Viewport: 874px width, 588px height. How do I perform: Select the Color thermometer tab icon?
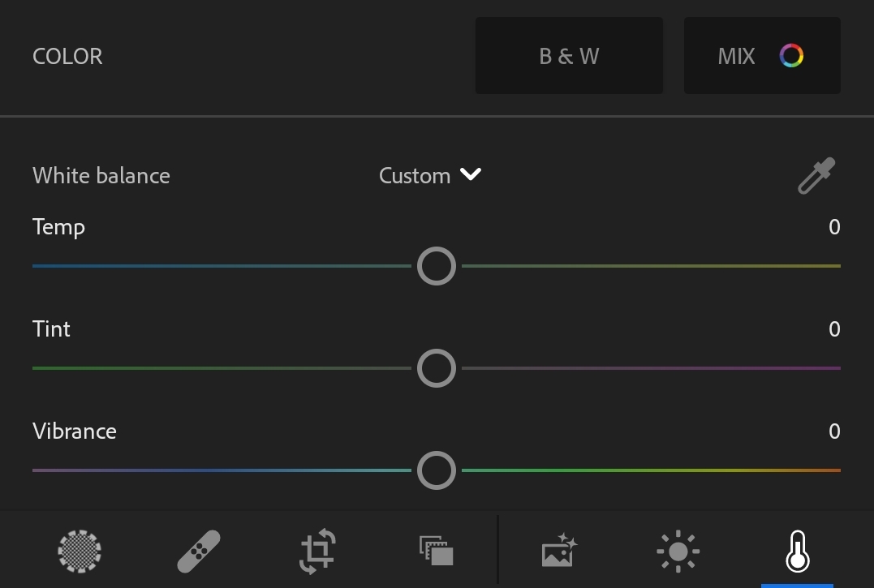pyautogui.click(x=797, y=552)
